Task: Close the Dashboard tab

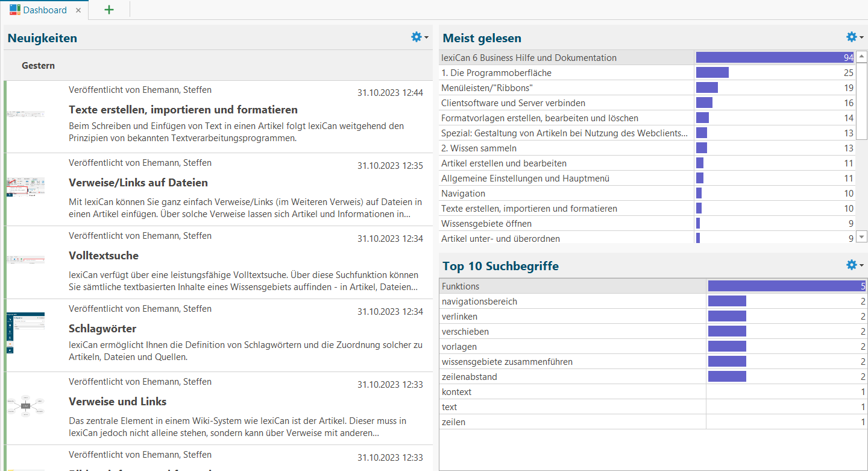Action: pos(79,10)
